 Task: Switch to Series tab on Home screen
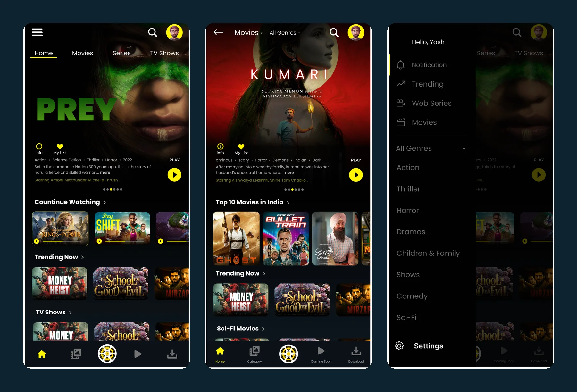coord(121,53)
